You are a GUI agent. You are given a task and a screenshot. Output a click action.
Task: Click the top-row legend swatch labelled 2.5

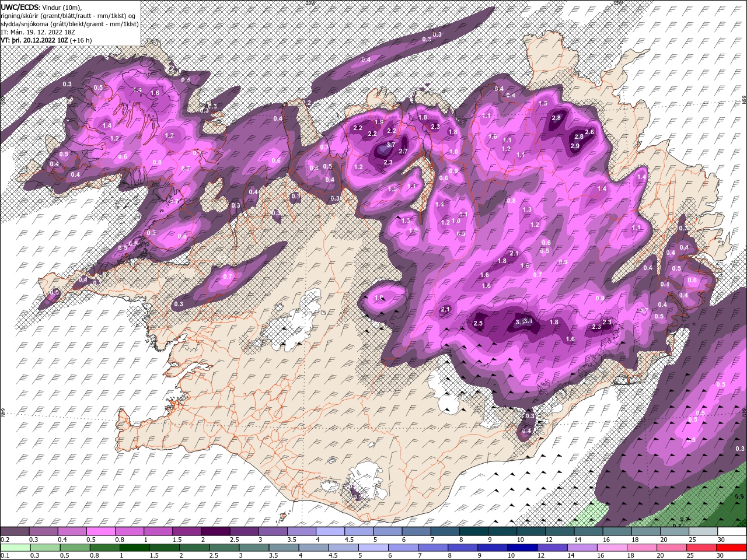click(x=244, y=531)
